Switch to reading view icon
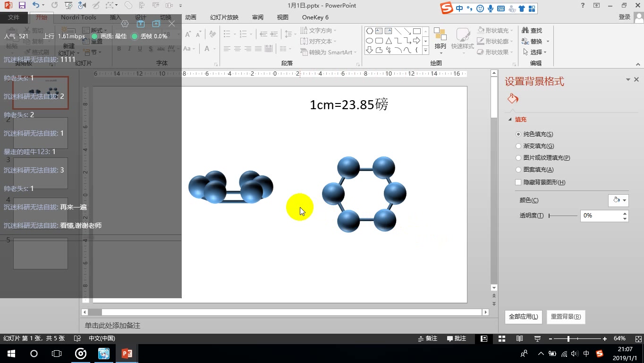This screenshot has width=644, height=363. click(519, 338)
